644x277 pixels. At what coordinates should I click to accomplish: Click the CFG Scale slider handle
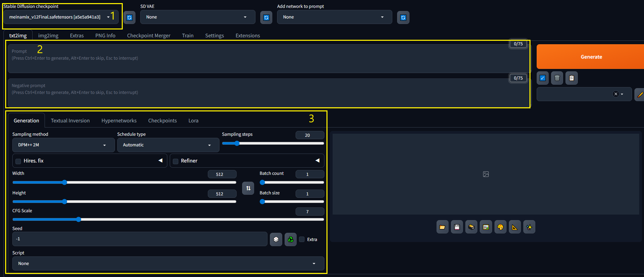79,219
